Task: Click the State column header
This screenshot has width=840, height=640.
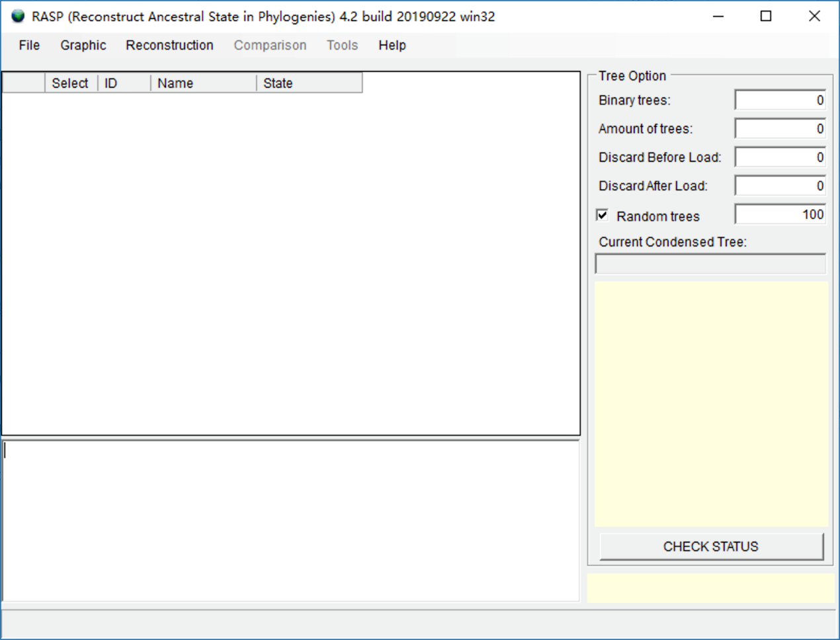Action: 310,83
